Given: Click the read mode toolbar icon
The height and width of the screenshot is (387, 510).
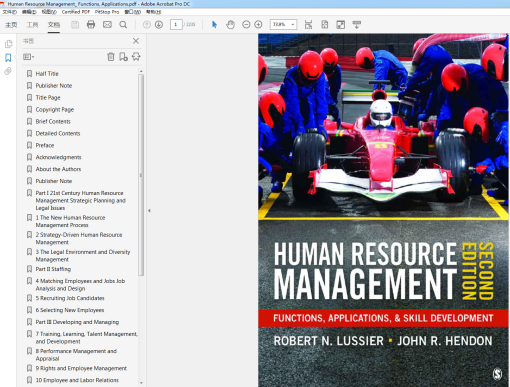Looking at the screenshot, I should click(357, 25).
